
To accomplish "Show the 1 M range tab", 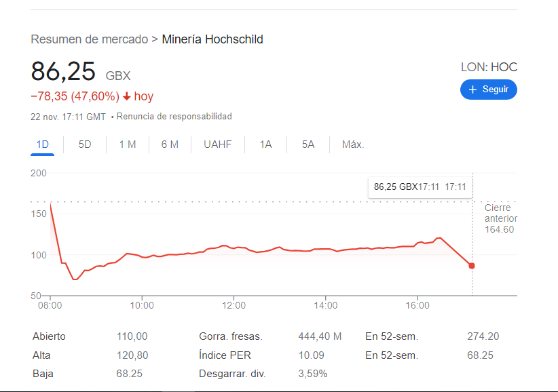I will click(128, 144).
